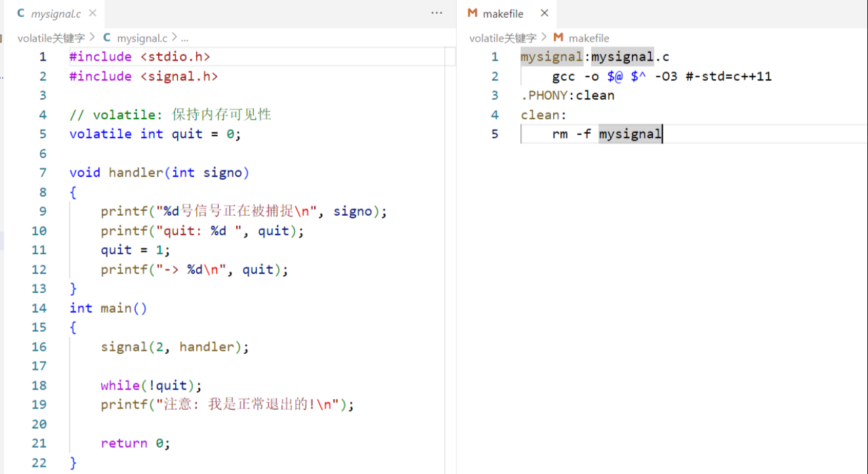This screenshot has width=868, height=474.
Task: Close the makefile tab
Action: point(545,13)
